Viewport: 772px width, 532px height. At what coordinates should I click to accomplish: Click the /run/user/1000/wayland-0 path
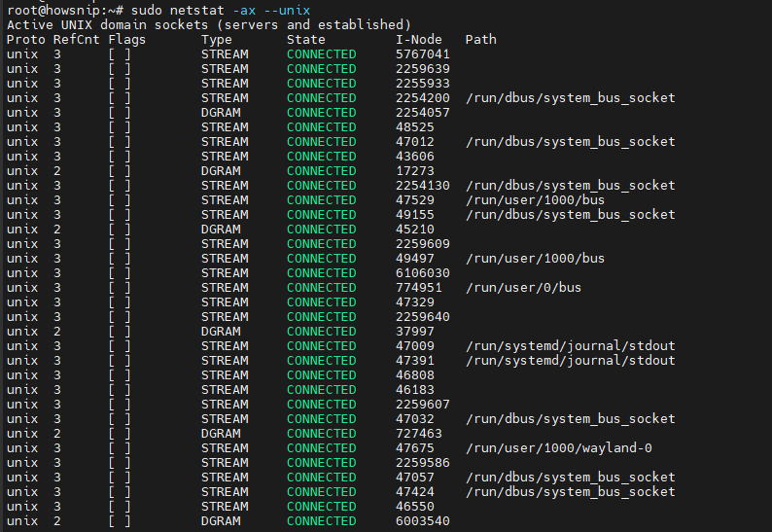558,448
